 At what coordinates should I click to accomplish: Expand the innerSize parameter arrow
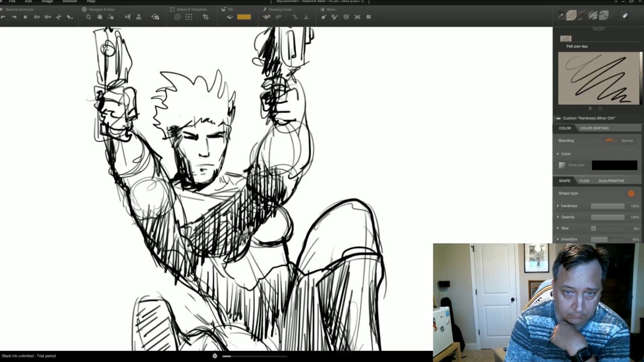pos(558,239)
